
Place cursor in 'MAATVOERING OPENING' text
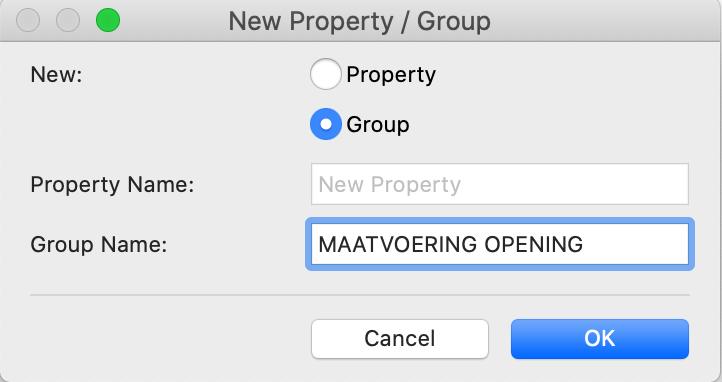point(450,244)
